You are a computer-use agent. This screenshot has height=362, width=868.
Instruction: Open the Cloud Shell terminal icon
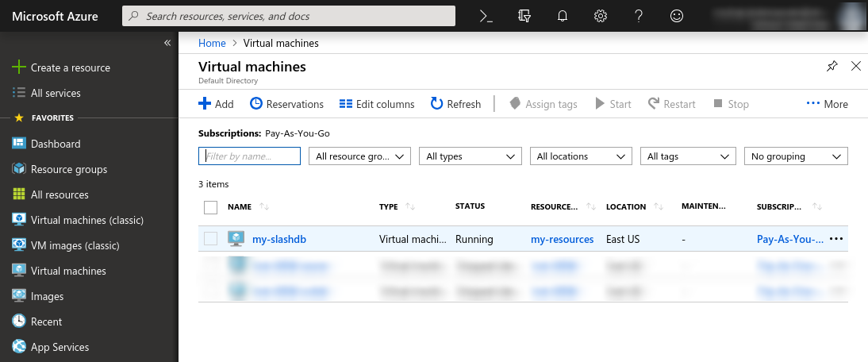[486, 16]
